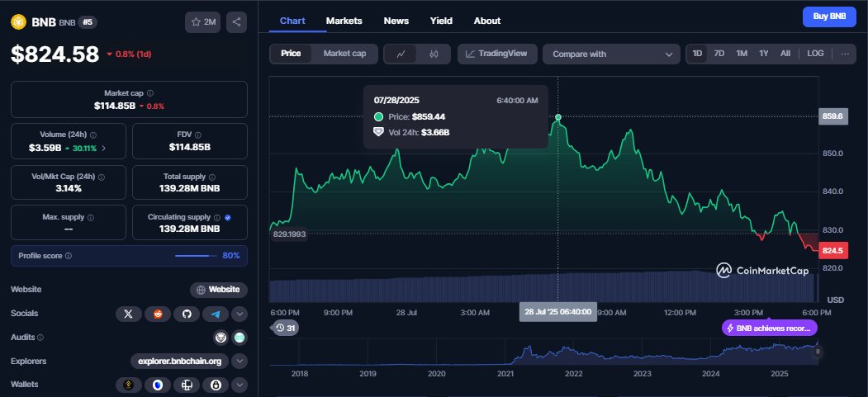This screenshot has height=397, width=868.
Task: Expand more Explorers links
Action: (x=240, y=362)
